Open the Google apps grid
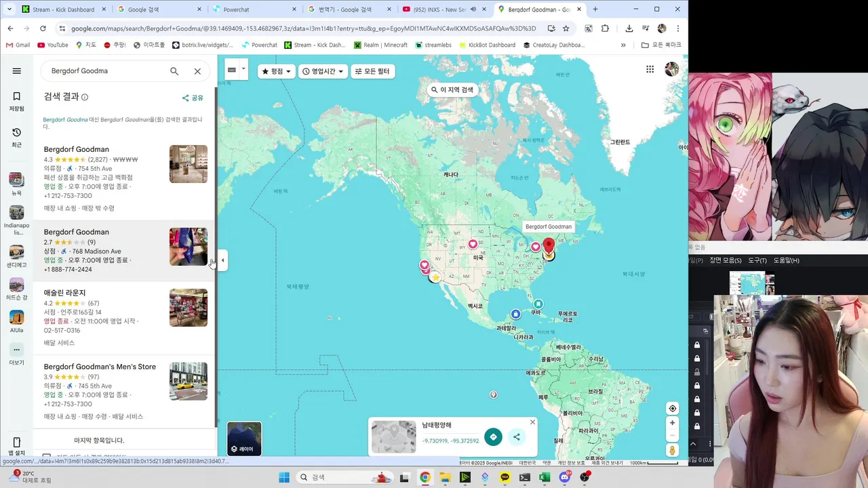The width and height of the screenshot is (868, 488). pos(650,69)
